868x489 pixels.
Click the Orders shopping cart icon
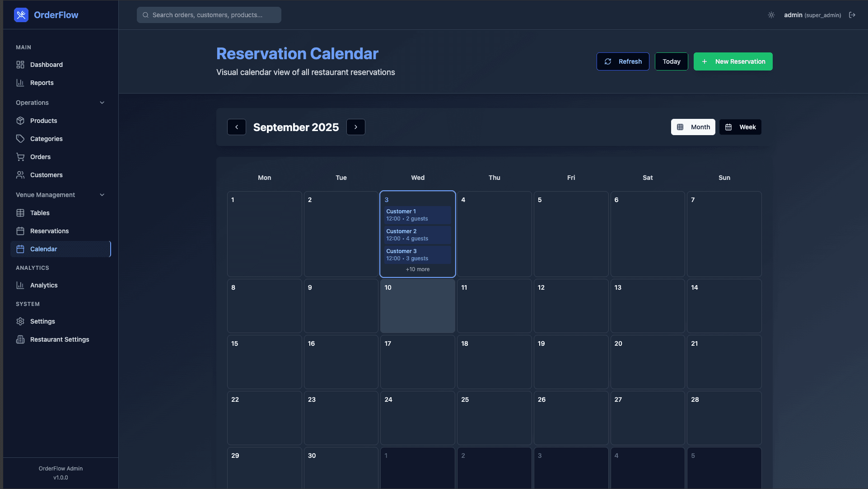coord(21,157)
